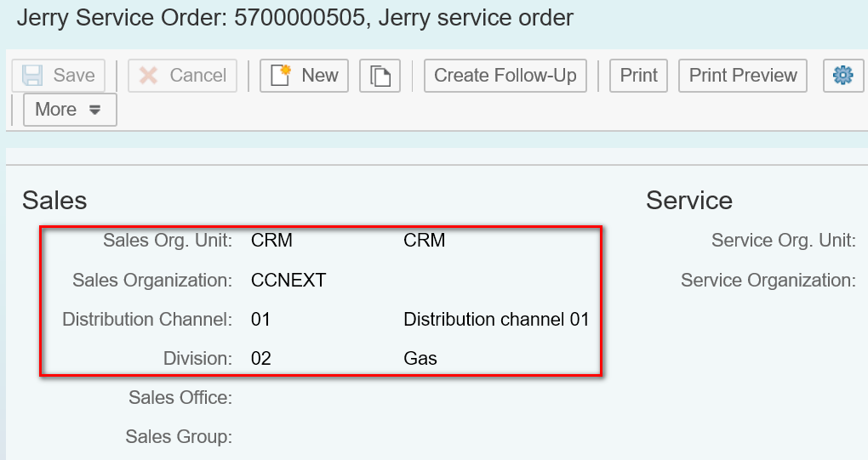868x460 pixels.
Task: Click the More dropdown arrow
Action: 94,110
